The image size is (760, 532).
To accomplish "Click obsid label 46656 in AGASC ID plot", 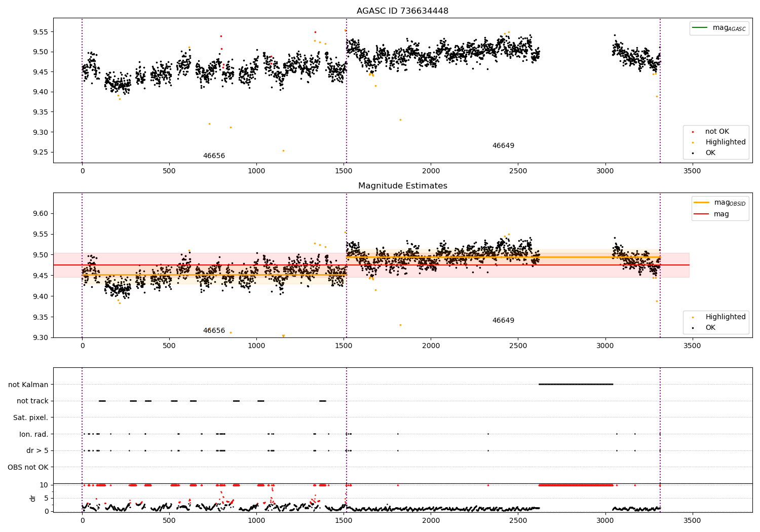I will click(214, 156).
